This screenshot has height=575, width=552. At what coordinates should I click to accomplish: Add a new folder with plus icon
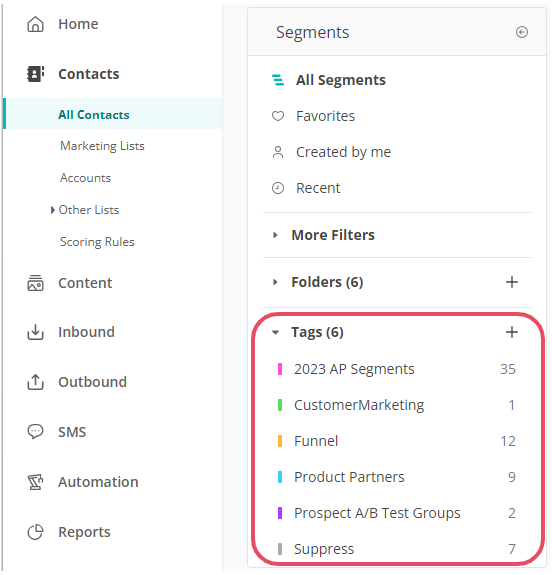512,282
